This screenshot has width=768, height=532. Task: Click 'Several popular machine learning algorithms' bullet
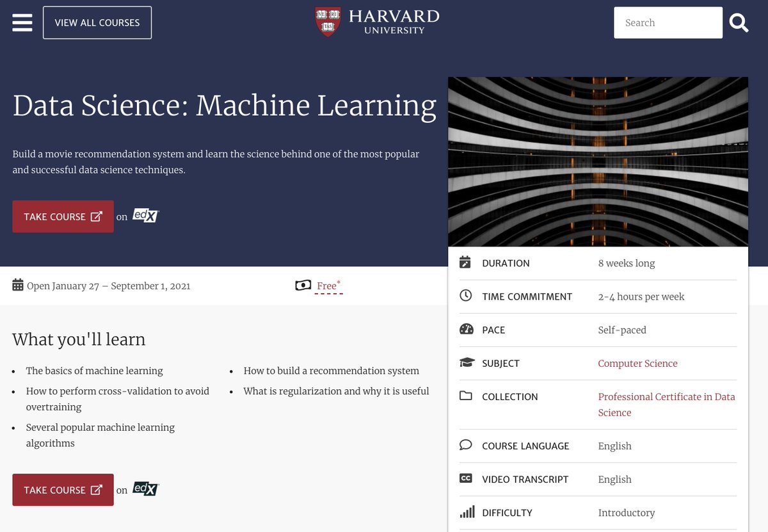pyautogui.click(x=100, y=435)
